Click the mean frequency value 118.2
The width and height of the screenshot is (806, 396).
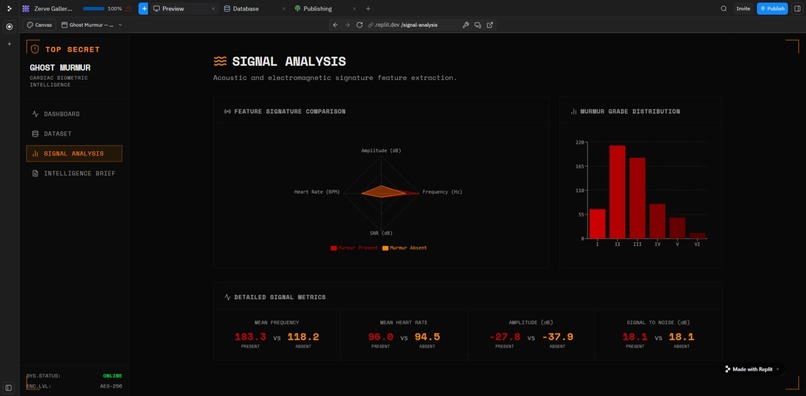pyautogui.click(x=303, y=337)
